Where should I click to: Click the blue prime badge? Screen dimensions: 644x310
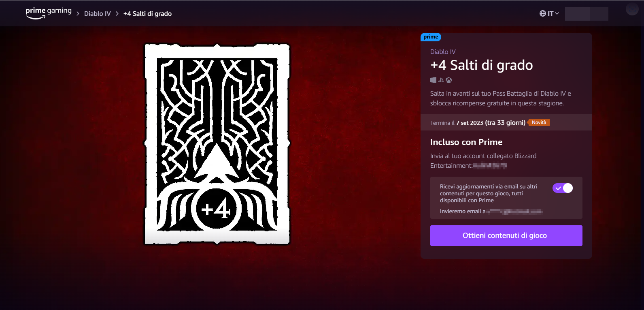(431, 37)
